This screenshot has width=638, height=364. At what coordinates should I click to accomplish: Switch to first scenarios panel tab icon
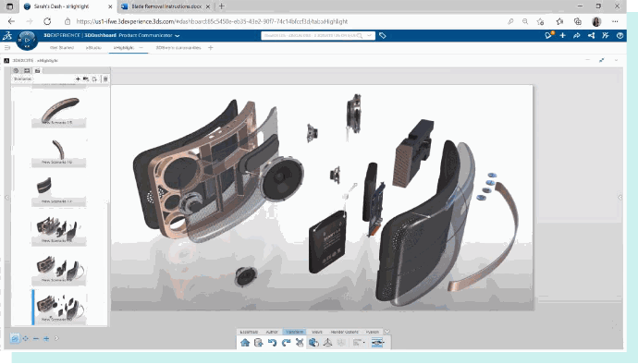coord(17,71)
